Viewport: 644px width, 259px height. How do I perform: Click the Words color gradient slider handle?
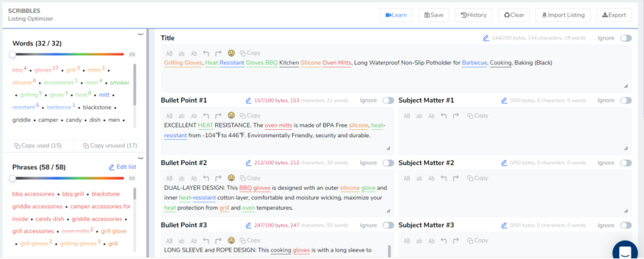tap(13, 55)
